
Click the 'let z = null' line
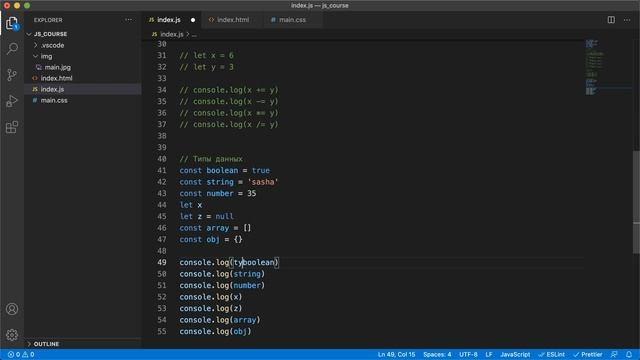(207, 216)
